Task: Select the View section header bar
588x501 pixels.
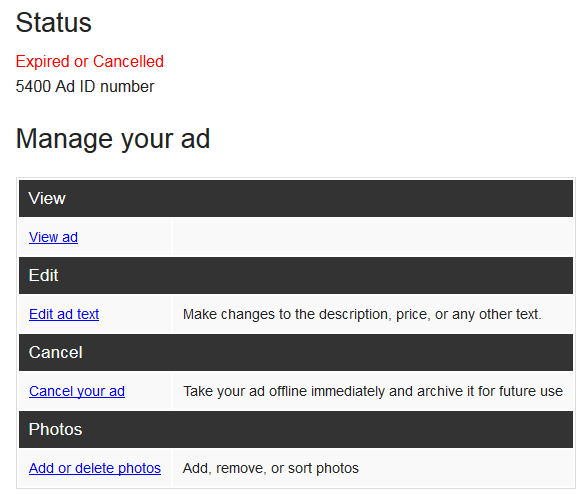Action: pyautogui.click(x=296, y=198)
